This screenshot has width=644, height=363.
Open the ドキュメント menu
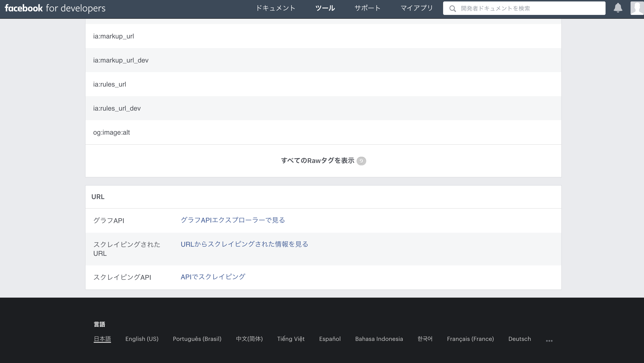click(x=275, y=8)
